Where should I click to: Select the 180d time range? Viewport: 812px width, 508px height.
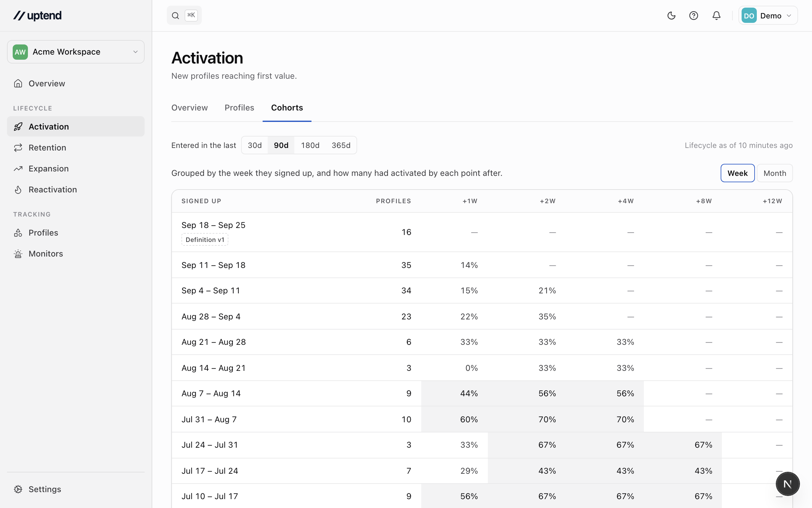(310, 145)
